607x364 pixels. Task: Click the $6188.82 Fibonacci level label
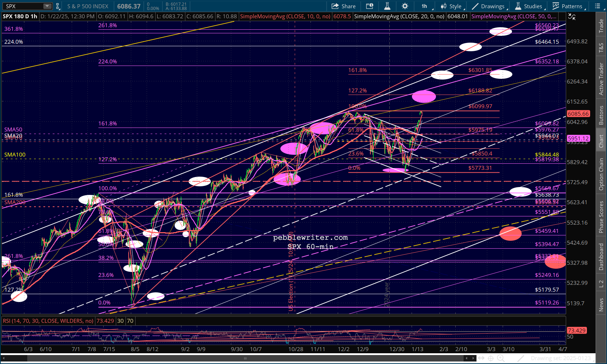tap(480, 91)
